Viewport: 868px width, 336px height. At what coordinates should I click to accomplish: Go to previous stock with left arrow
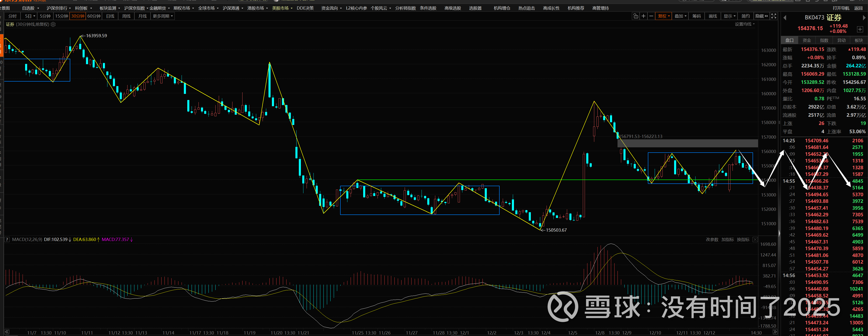point(785,18)
